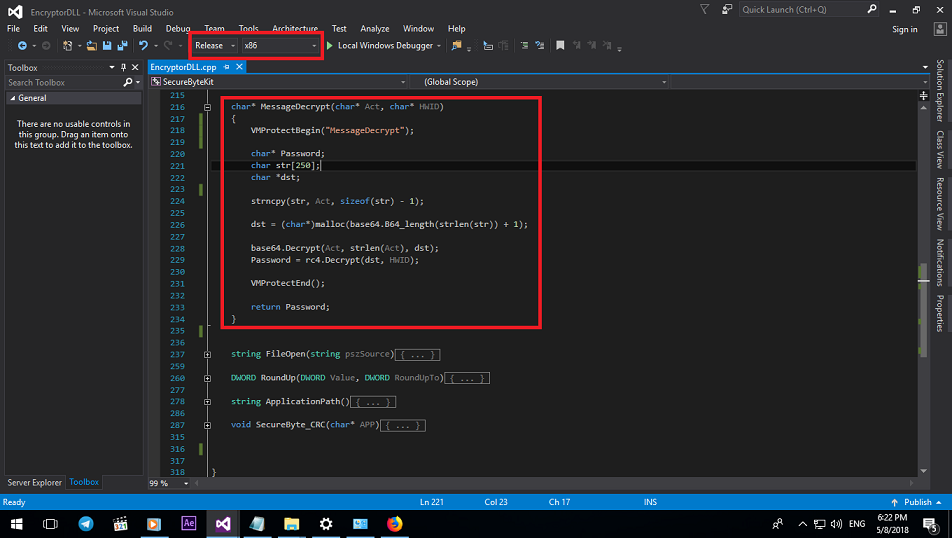Image resolution: width=952 pixels, height=538 pixels.
Task: Open the x86 platform dropdown
Action: pos(280,46)
